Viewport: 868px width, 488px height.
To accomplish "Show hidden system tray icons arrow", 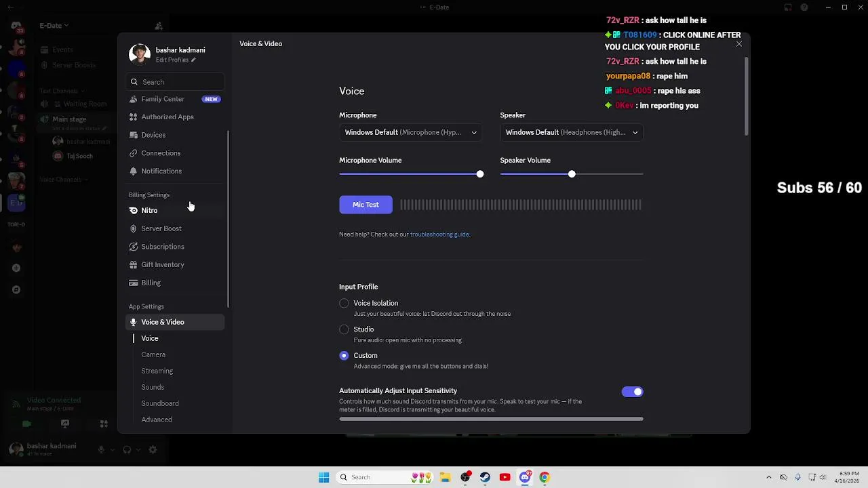I will coord(768,477).
